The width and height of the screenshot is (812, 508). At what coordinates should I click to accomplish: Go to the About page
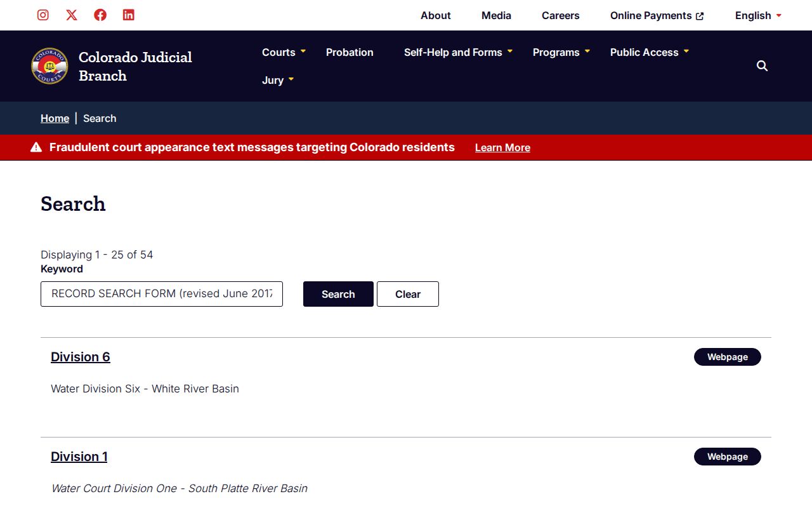[436, 15]
